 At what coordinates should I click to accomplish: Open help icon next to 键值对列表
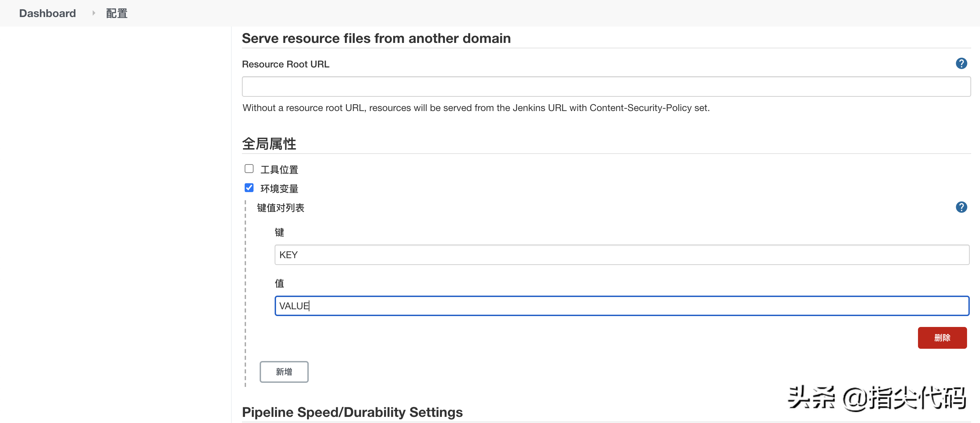(961, 207)
